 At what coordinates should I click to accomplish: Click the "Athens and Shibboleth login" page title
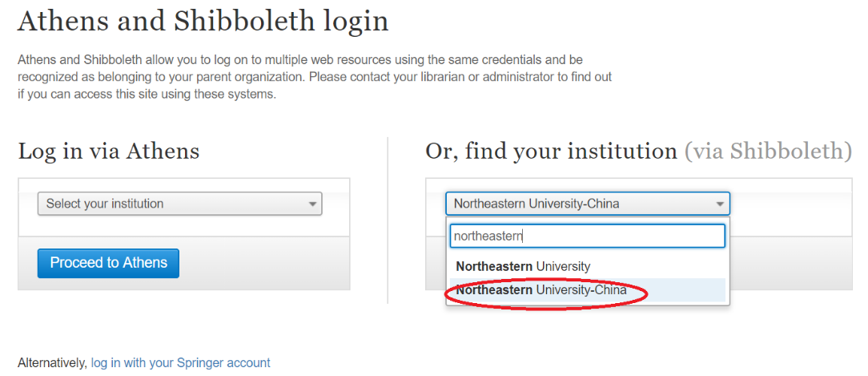203,22
